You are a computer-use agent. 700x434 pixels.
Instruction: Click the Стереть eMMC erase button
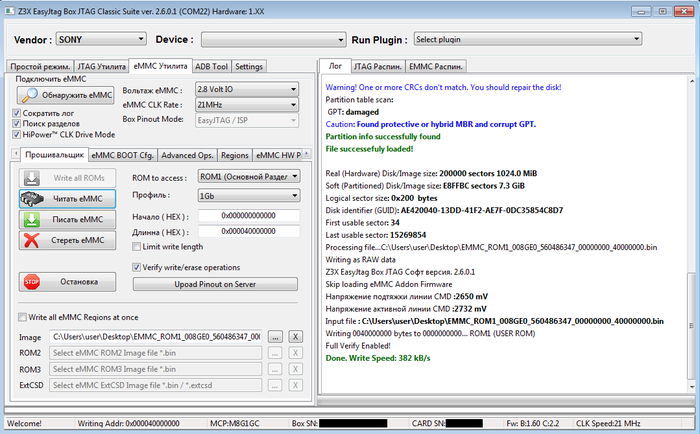click(65, 240)
